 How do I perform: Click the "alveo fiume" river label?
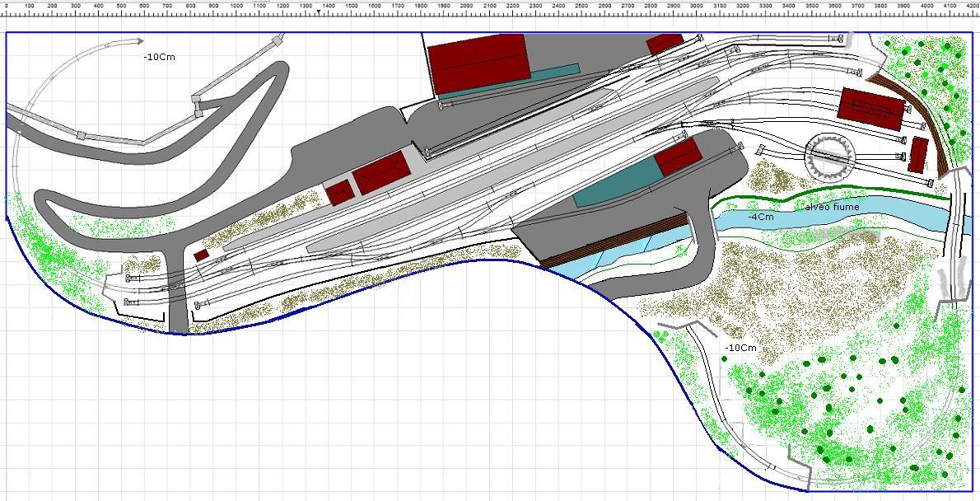831,208
